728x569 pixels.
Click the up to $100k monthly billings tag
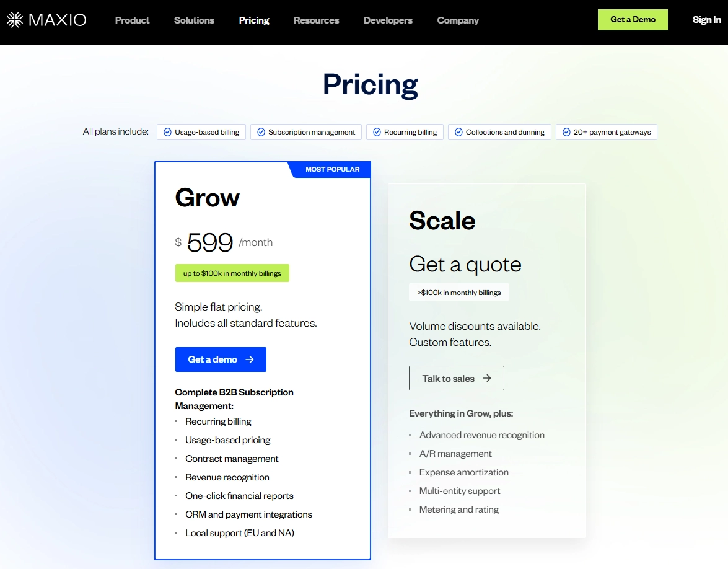[x=232, y=273]
